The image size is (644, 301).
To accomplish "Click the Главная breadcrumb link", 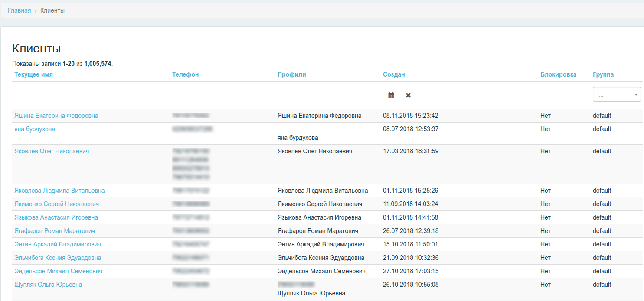I will [x=20, y=10].
